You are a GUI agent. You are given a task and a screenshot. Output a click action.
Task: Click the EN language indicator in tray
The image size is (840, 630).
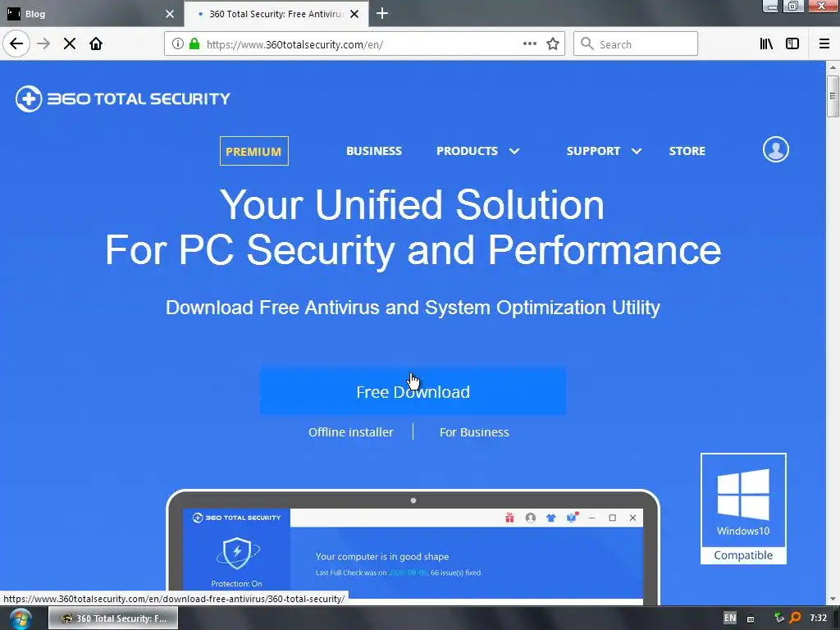(729, 619)
